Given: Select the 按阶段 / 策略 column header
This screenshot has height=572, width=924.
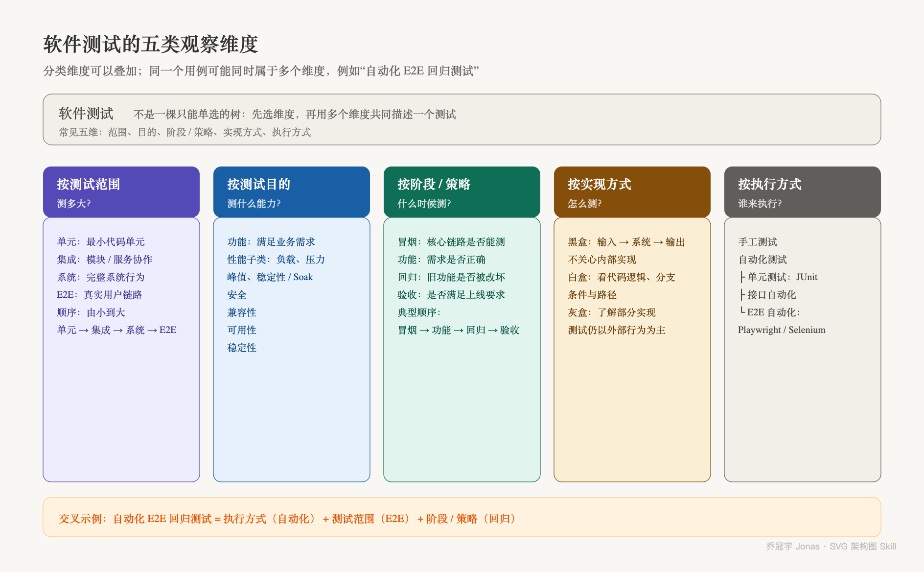Looking at the screenshot, I should pyautogui.click(x=462, y=192).
